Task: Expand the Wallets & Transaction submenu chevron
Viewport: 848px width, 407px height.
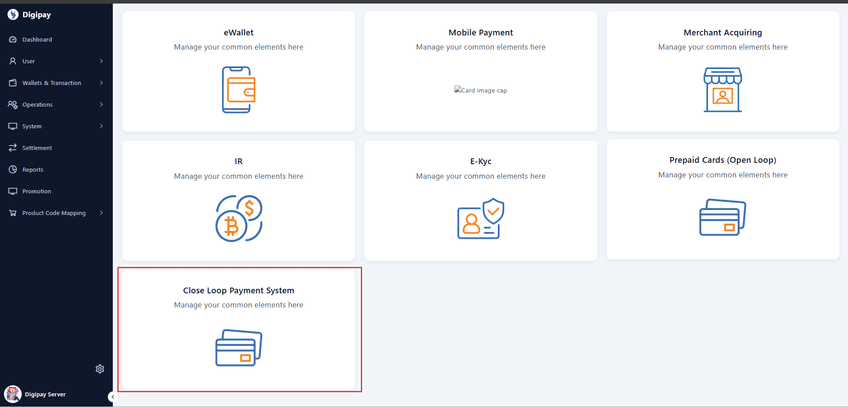Action: pos(101,83)
